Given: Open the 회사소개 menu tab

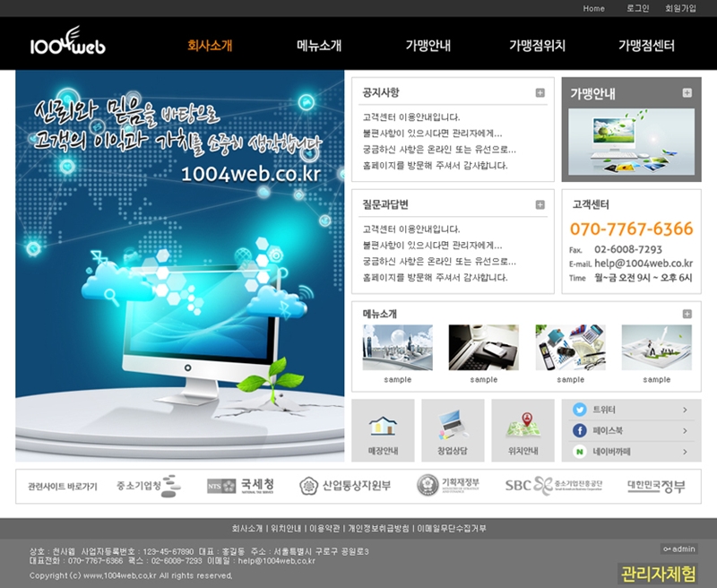Looking at the screenshot, I should coord(210,46).
